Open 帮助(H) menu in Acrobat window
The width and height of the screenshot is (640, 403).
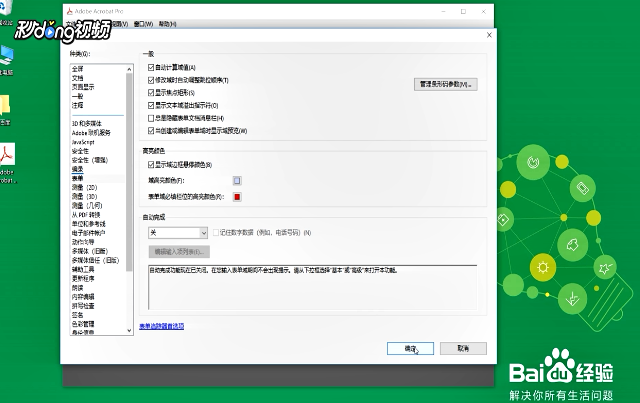167,24
